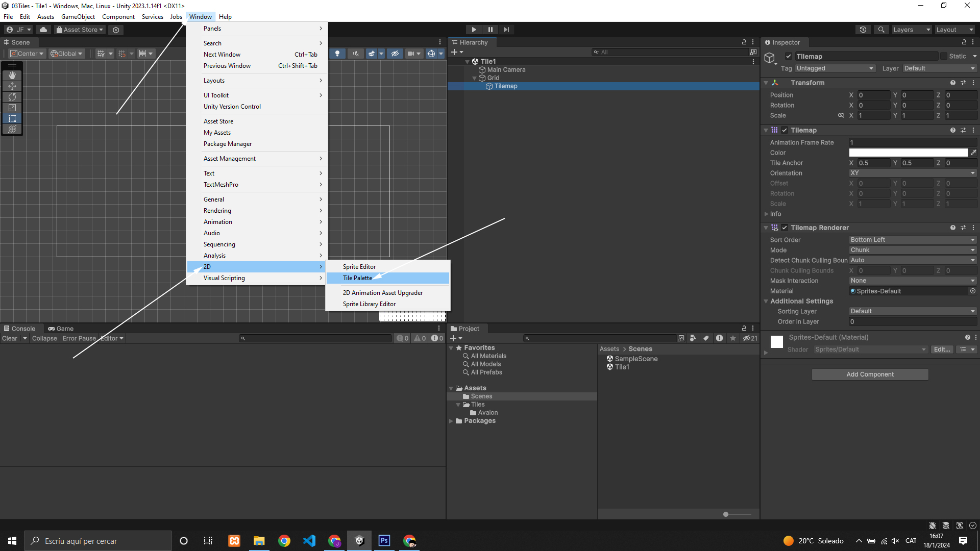Viewport: 980px width, 551px height.
Task: Click the Step frame button
Action: [506, 30]
